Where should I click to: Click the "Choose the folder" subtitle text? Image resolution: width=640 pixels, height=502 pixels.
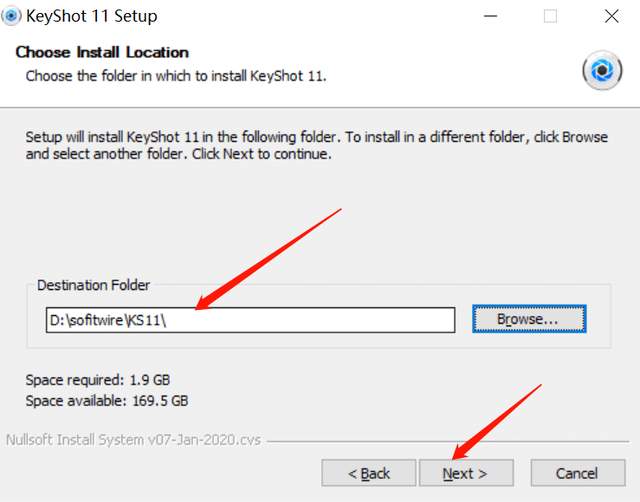[x=176, y=75]
